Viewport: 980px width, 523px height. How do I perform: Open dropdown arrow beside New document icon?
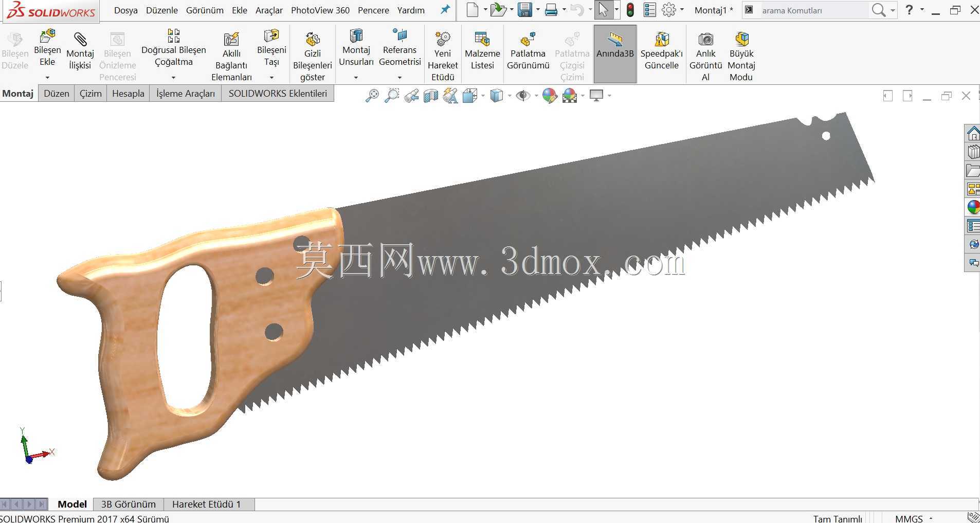click(485, 10)
